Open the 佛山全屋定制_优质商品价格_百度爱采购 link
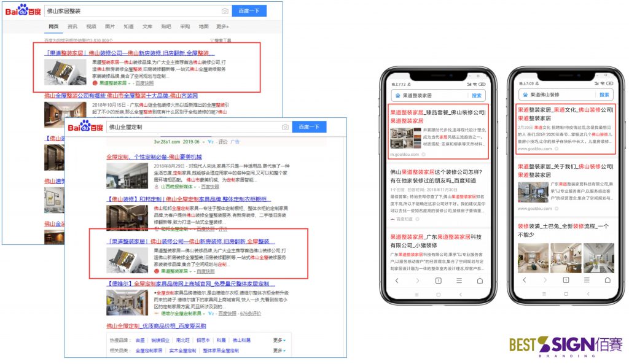629x364 pixels. point(156,325)
